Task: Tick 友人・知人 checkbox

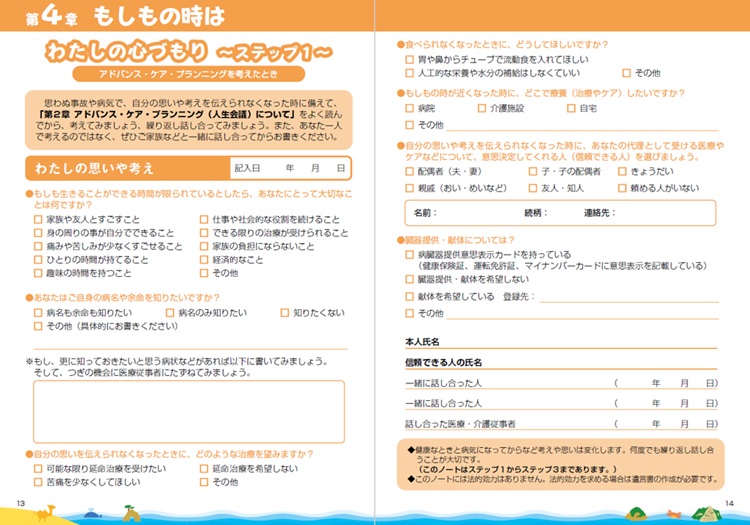Action: (533, 188)
